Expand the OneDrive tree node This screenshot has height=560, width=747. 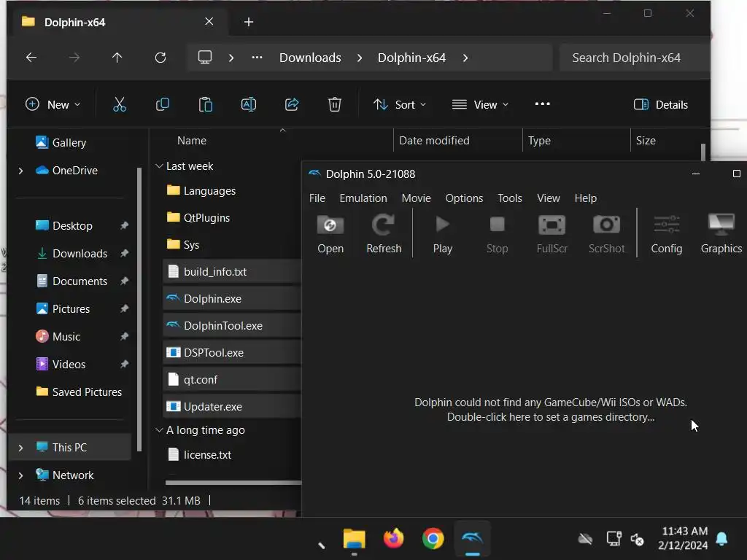(20, 171)
